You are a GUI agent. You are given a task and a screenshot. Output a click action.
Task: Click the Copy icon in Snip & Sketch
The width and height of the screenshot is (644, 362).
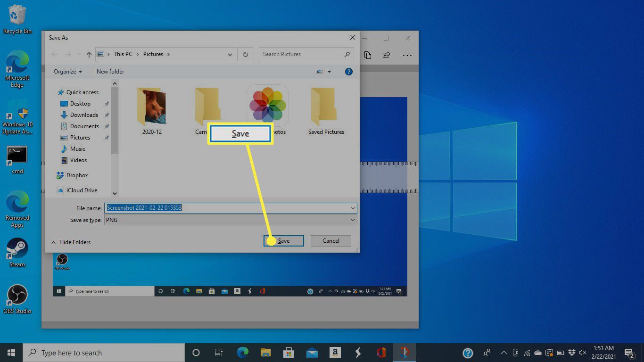pos(368,55)
